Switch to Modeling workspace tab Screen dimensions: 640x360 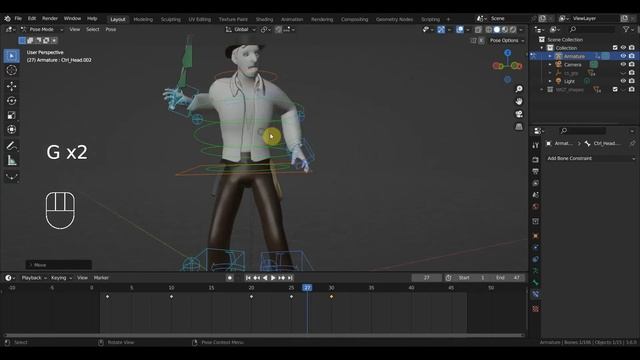(x=143, y=19)
